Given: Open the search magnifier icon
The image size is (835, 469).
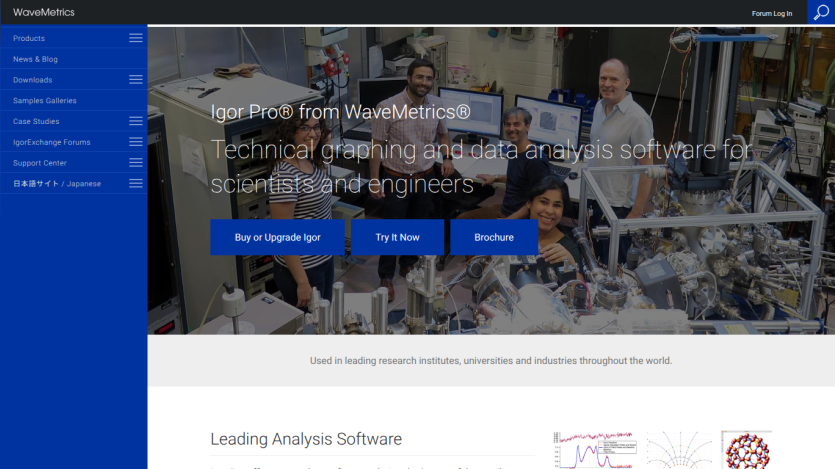Looking at the screenshot, I should pyautogui.click(x=821, y=12).
